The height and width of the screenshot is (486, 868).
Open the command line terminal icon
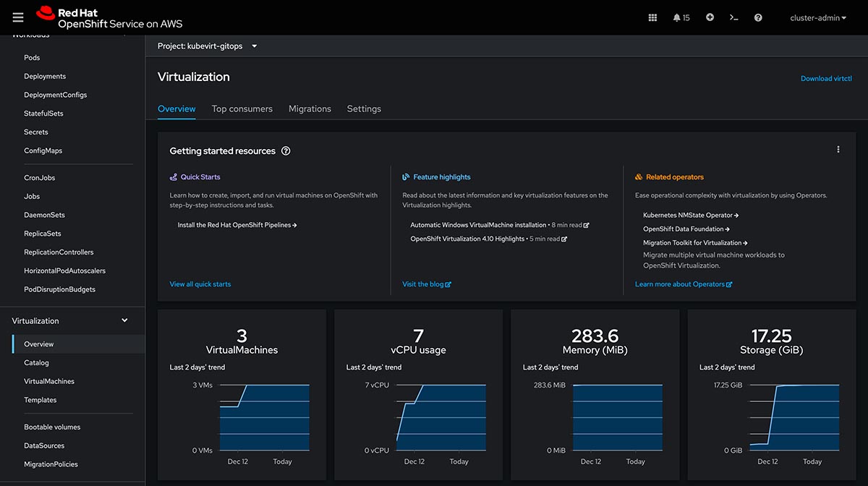pos(733,17)
